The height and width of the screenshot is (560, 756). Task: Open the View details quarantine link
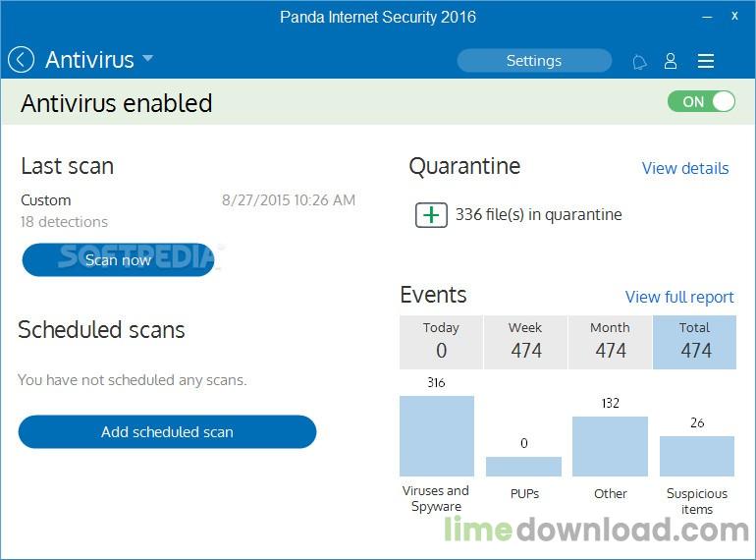click(684, 168)
